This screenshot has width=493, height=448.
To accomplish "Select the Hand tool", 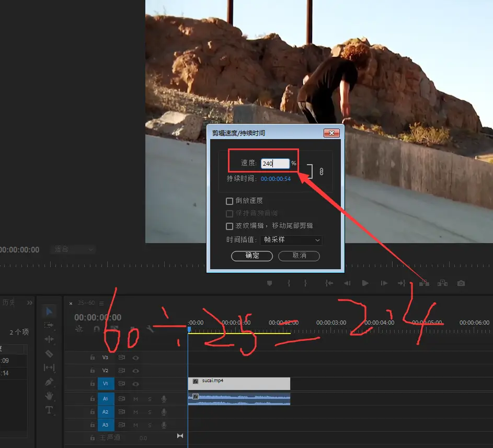I will point(49,396).
